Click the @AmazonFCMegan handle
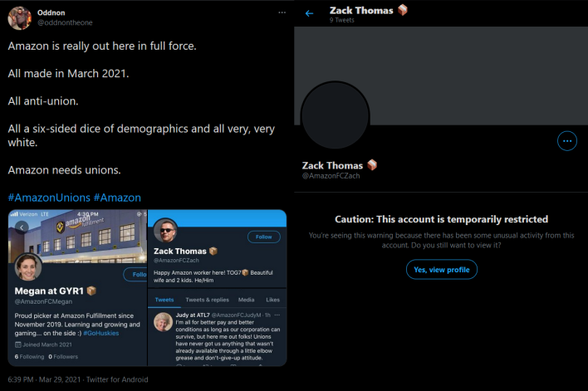The image size is (588, 391). (x=43, y=301)
